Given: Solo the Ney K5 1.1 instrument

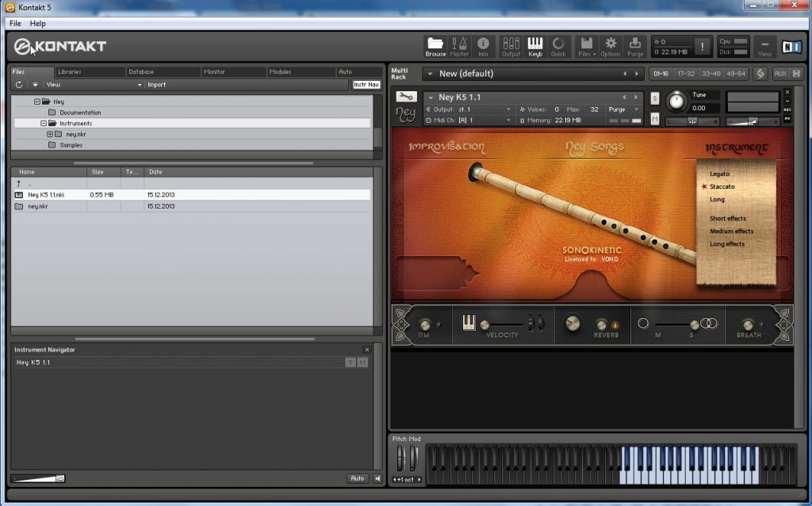Looking at the screenshot, I should (x=654, y=98).
